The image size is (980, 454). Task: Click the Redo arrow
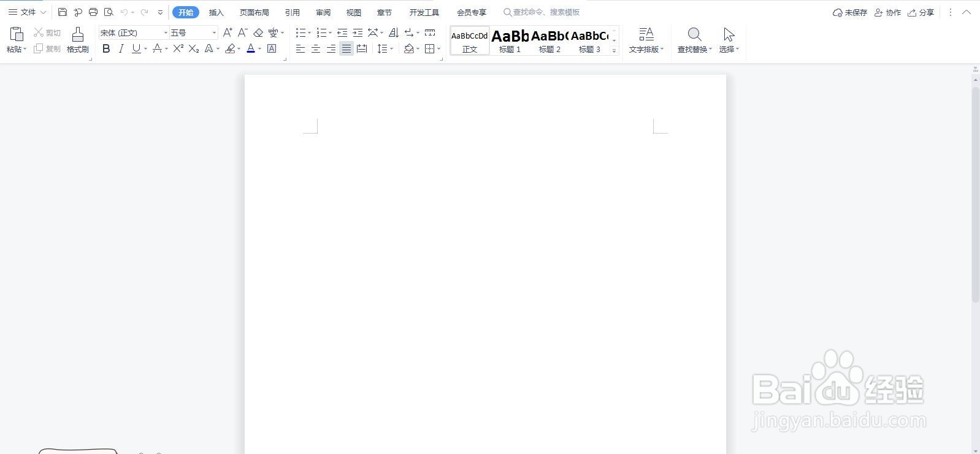[x=145, y=12]
